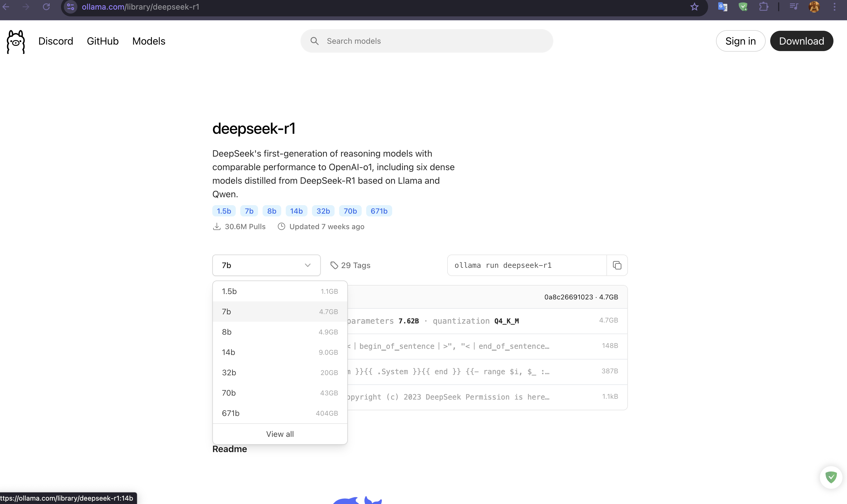847x504 pixels.
Task: Open the Chrome three-dot menu
Action: pos(834,7)
